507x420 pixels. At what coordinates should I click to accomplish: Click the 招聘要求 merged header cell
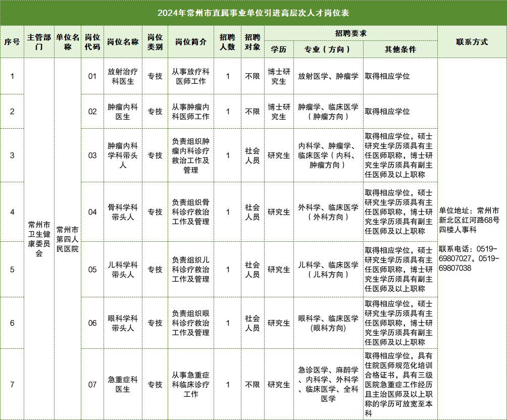(x=350, y=33)
